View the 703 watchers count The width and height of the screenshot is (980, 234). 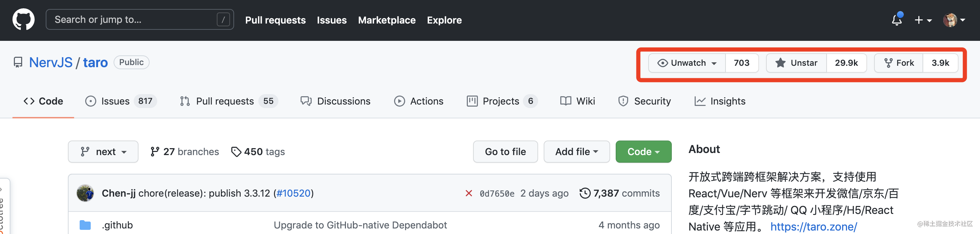(741, 63)
